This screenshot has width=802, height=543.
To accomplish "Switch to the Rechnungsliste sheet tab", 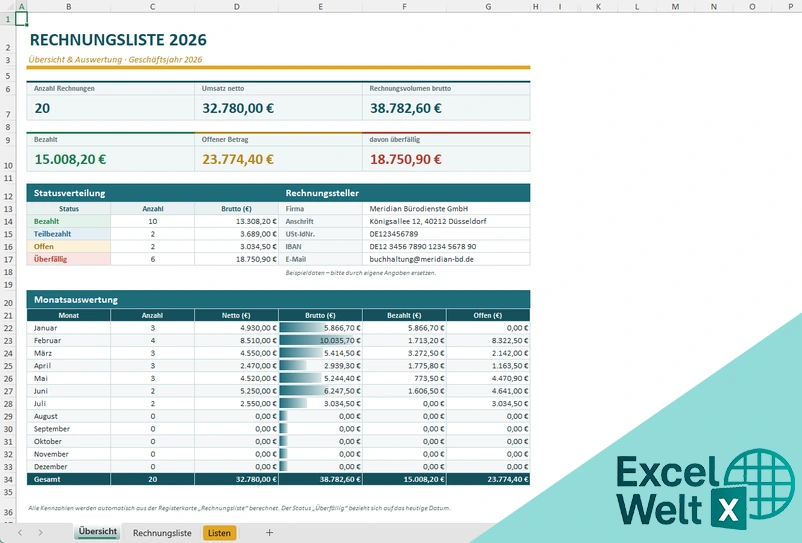I will 162,533.
